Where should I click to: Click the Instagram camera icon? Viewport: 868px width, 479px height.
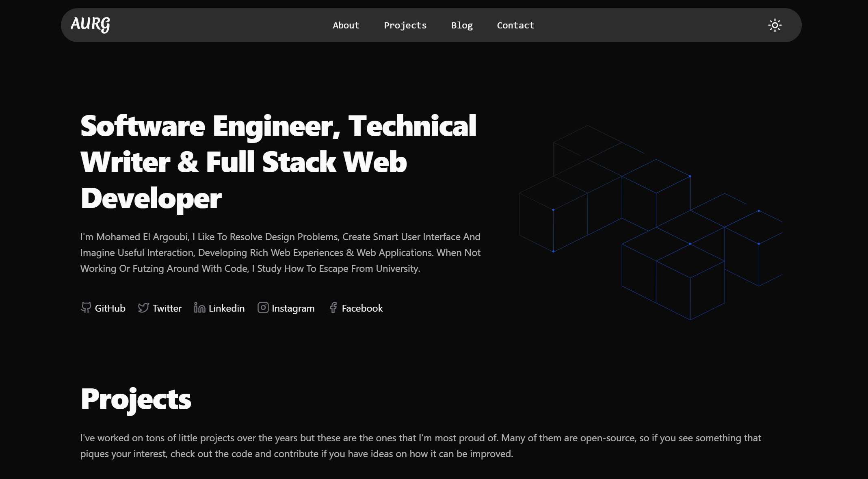pyautogui.click(x=263, y=308)
